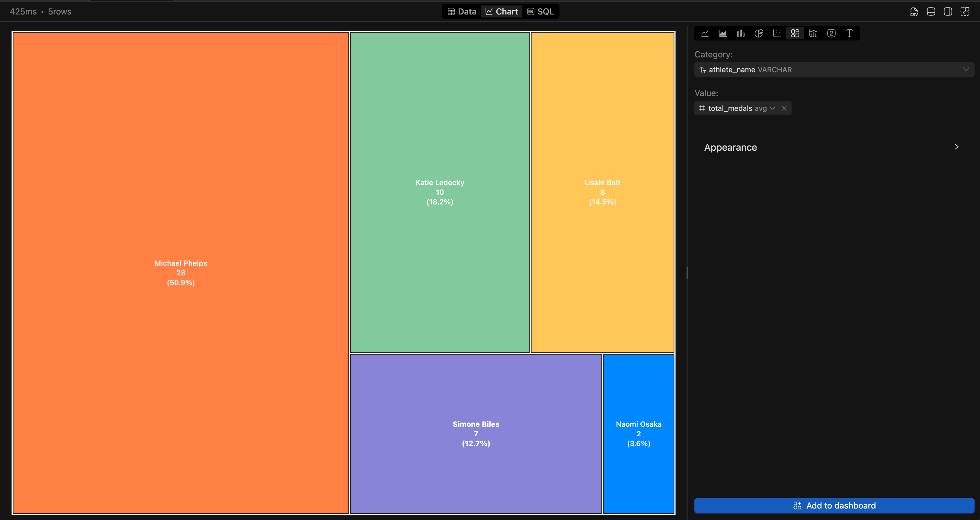The width and height of the screenshot is (980, 520).
Task: Select the line chart type icon
Action: [x=705, y=33]
